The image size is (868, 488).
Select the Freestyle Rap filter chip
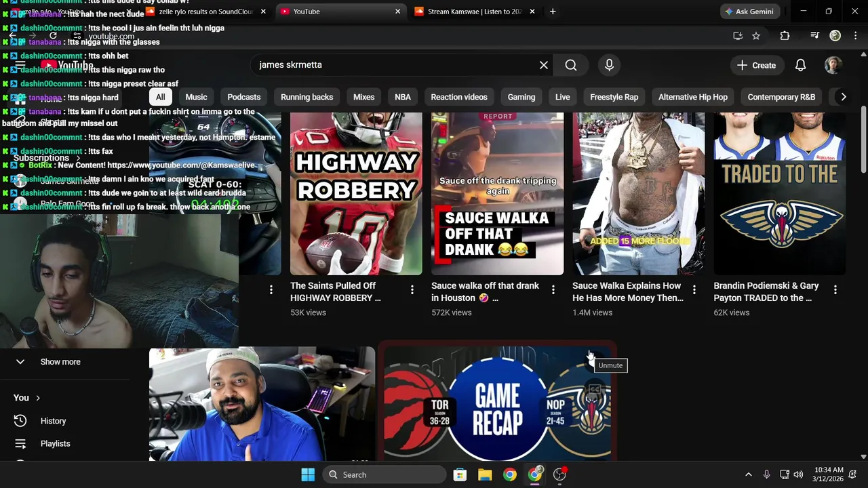tap(614, 97)
